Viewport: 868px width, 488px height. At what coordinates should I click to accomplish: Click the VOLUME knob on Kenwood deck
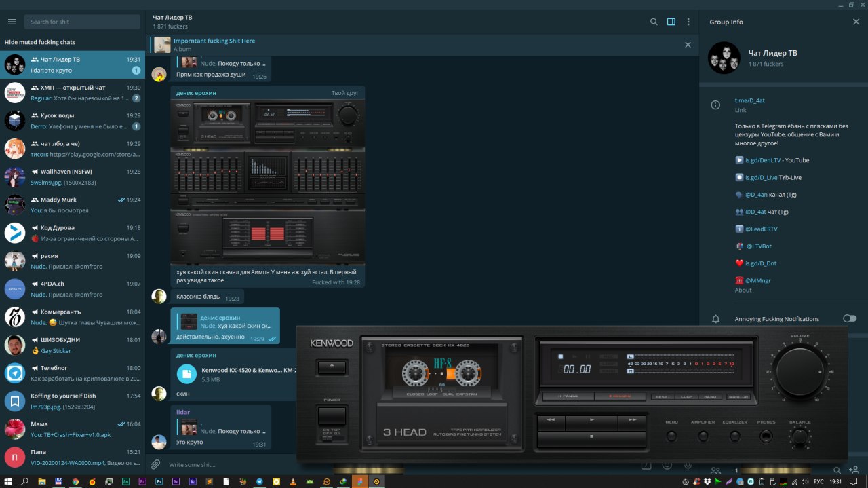800,370
